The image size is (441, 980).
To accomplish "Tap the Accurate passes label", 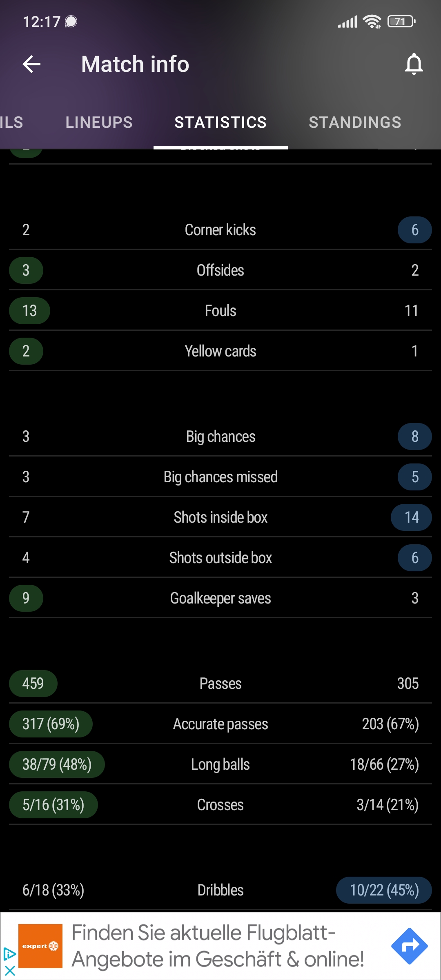I will (220, 724).
